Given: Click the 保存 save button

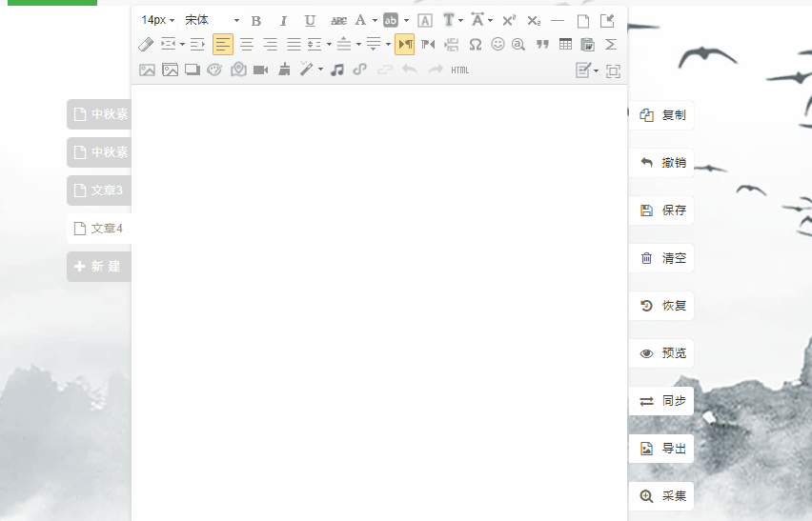Looking at the screenshot, I should (661, 210).
